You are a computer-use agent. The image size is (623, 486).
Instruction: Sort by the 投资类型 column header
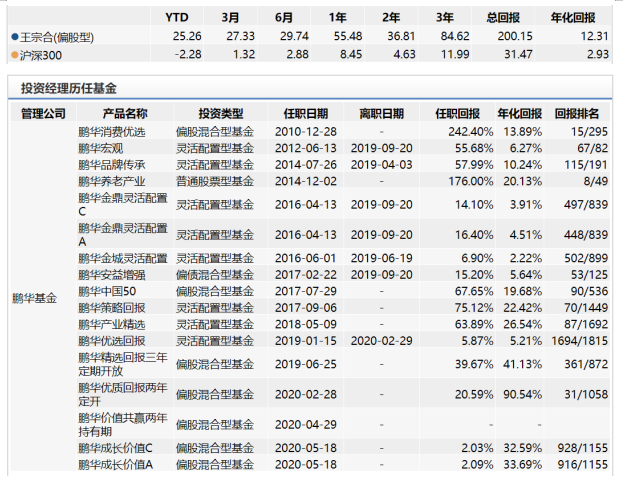221,114
